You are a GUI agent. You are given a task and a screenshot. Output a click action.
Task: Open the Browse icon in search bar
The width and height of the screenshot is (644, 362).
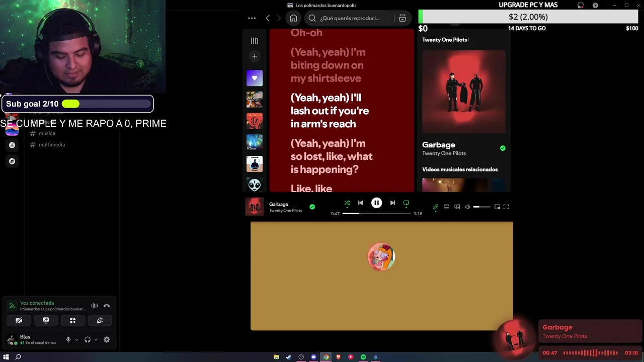point(402,18)
